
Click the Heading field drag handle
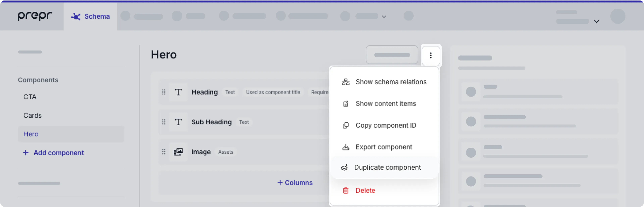click(x=164, y=92)
